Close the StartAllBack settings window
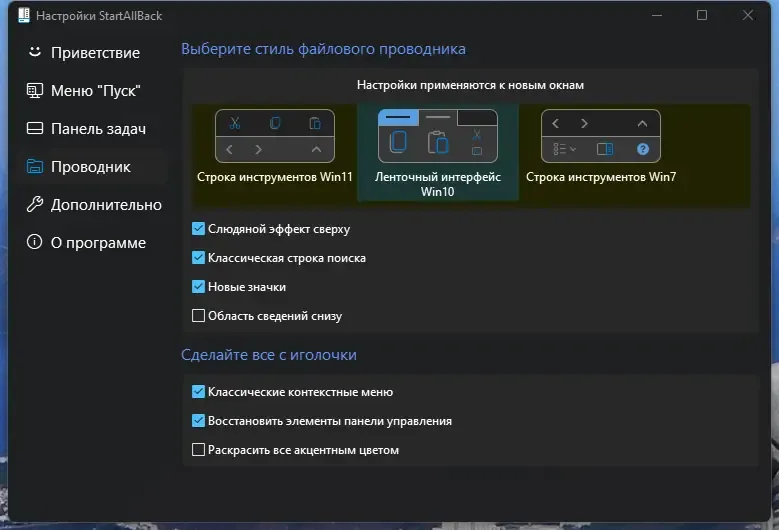779x530 pixels. tap(748, 15)
